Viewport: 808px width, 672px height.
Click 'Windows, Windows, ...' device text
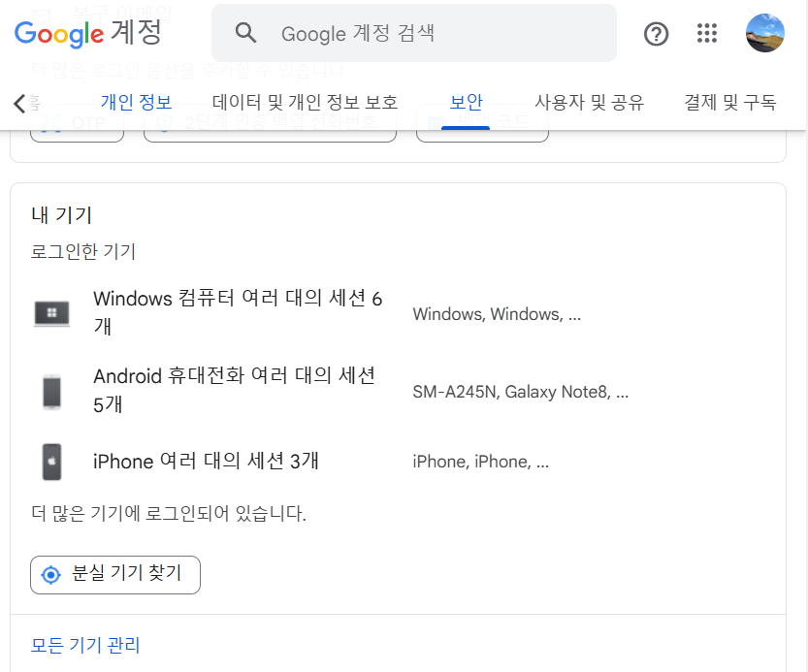click(497, 314)
